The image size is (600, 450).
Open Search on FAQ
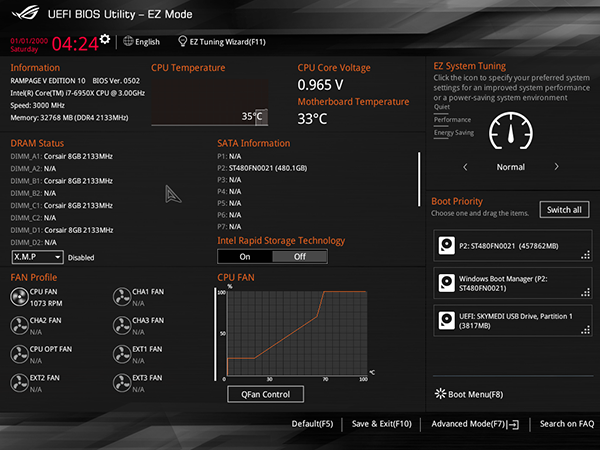[567, 424]
